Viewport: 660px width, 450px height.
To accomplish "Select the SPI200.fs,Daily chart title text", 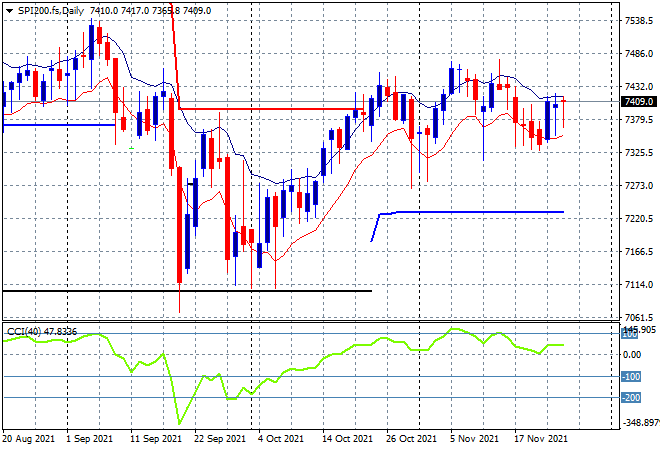I will click(51, 11).
